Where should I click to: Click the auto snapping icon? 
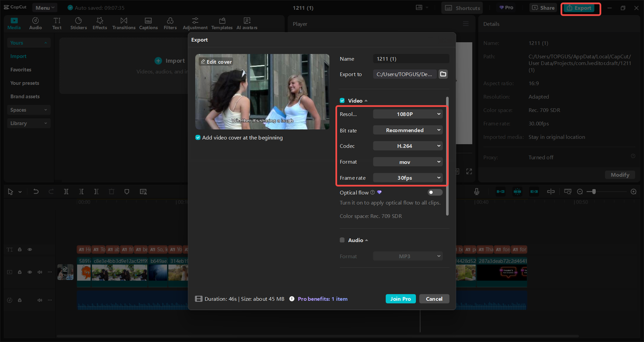pos(517,192)
